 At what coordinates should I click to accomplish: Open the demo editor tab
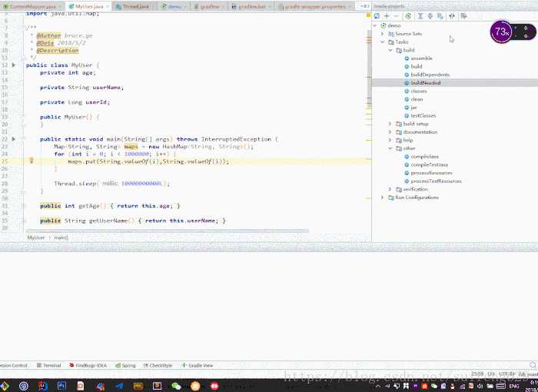[174, 6]
